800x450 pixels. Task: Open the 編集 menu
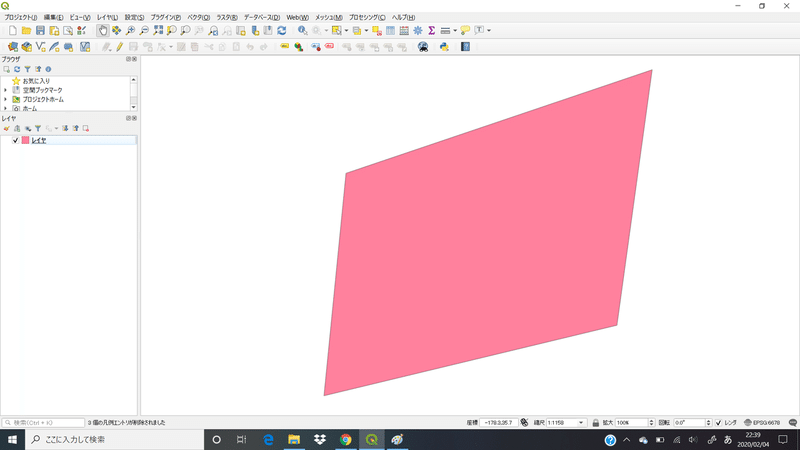click(x=54, y=17)
